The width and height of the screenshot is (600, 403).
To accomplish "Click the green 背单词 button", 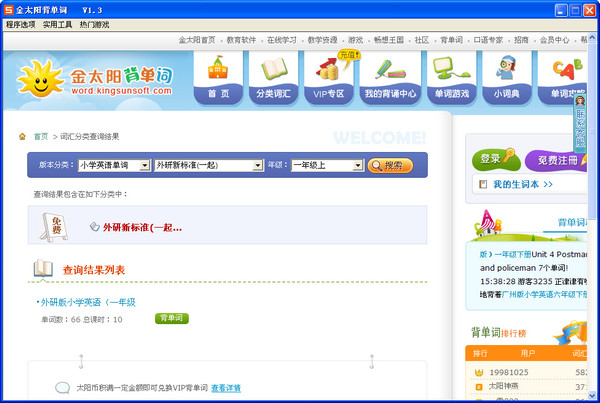I will coord(172,318).
